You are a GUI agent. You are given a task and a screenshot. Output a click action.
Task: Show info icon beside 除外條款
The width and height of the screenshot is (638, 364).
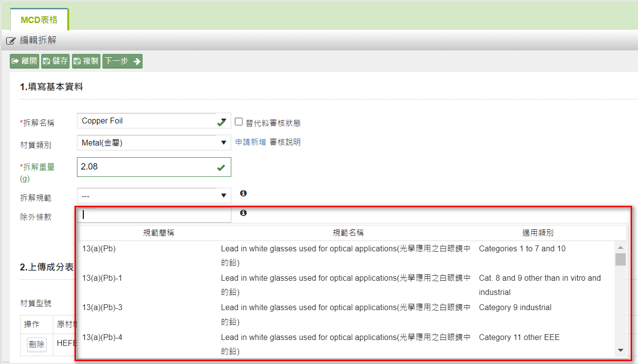point(244,213)
